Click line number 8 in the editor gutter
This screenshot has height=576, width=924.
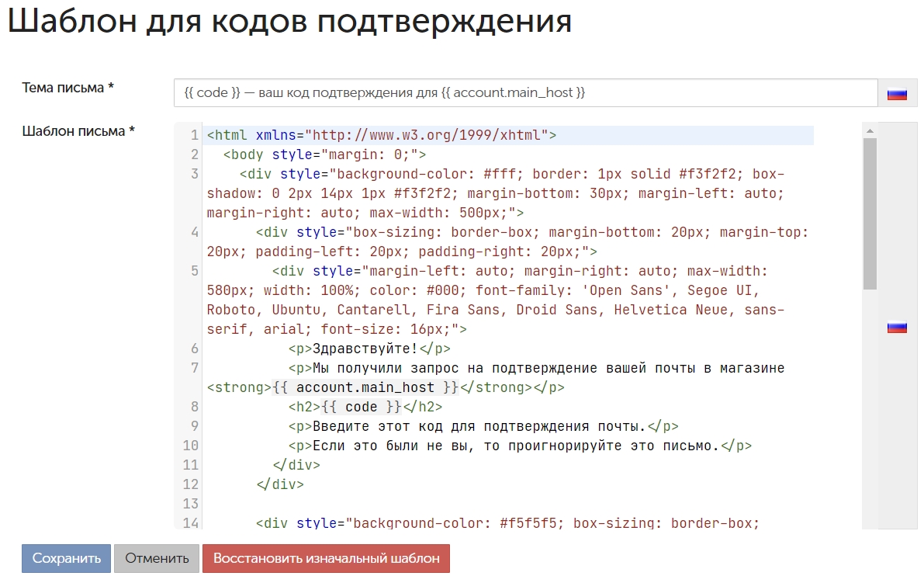click(x=195, y=407)
